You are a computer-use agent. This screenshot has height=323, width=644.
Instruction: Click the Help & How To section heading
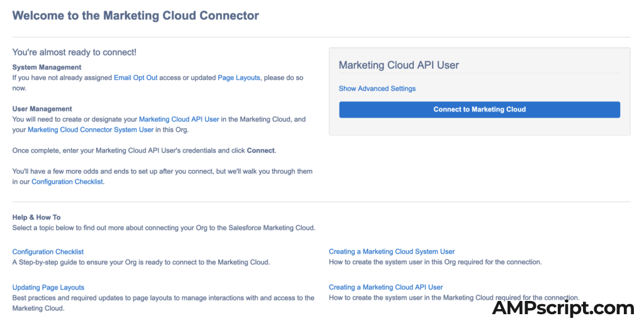tap(36, 217)
